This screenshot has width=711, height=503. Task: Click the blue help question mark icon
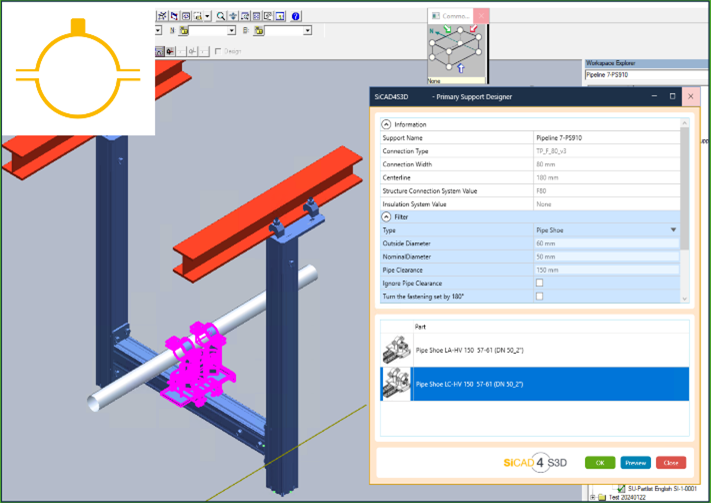tap(297, 16)
